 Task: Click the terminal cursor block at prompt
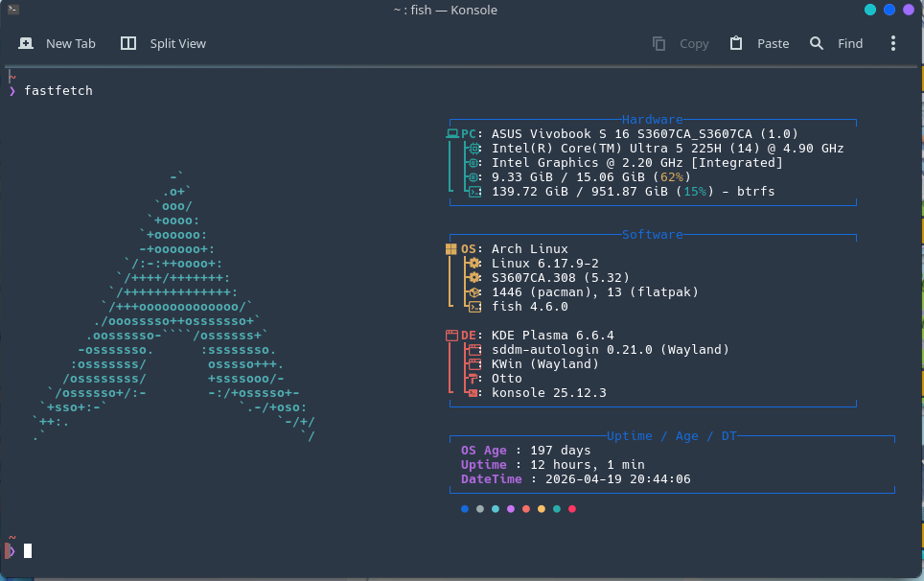(x=28, y=551)
